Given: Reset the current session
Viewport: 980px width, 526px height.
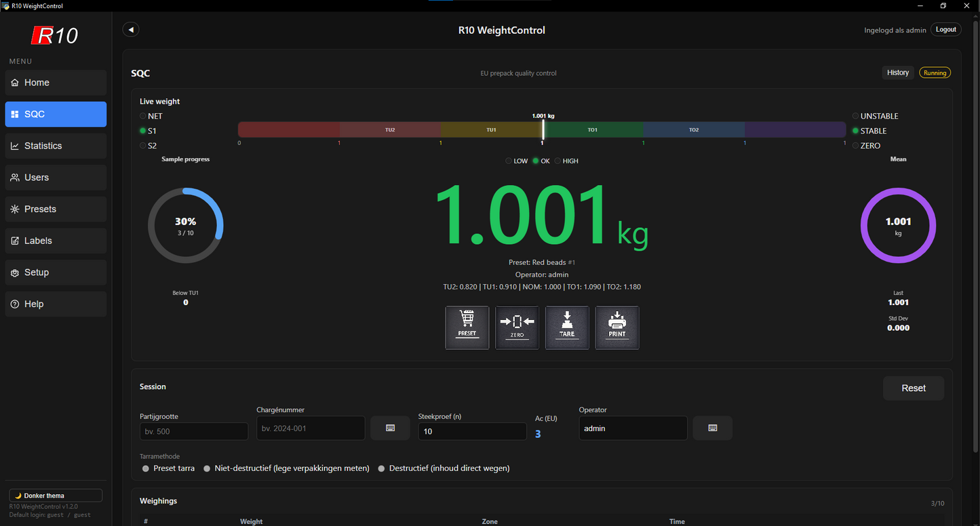Looking at the screenshot, I should (913, 388).
